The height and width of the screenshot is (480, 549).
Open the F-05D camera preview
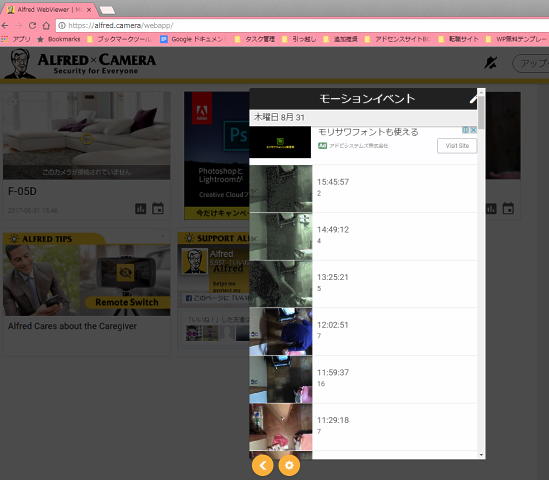(86, 136)
